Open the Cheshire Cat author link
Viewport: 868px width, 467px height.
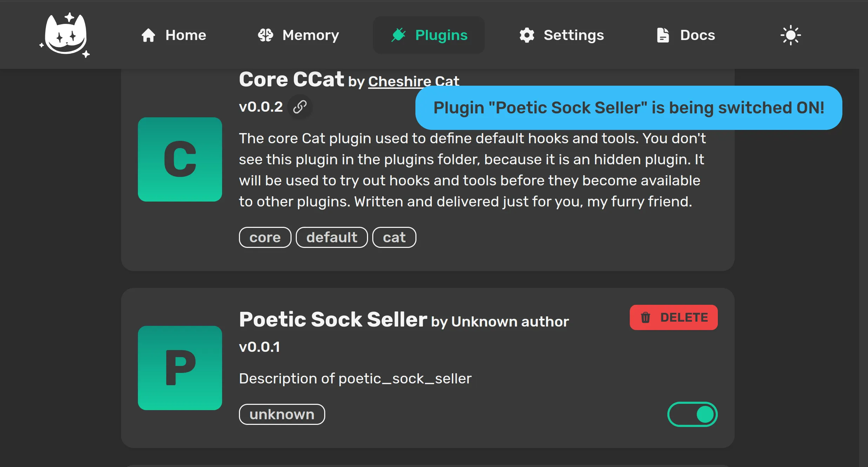[x=414, y=81]
